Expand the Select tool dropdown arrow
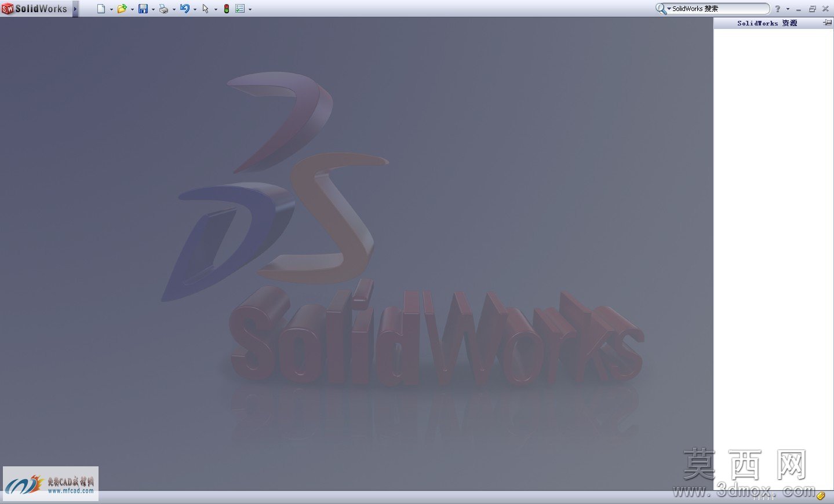Image resolution: width=834 pixels, height=504 pixels. tap(216, 9)
